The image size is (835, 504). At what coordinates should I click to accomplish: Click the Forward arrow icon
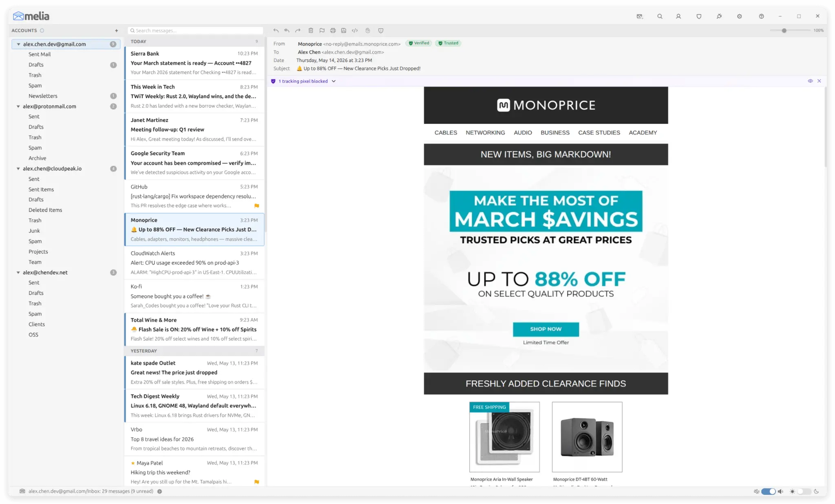298,31
